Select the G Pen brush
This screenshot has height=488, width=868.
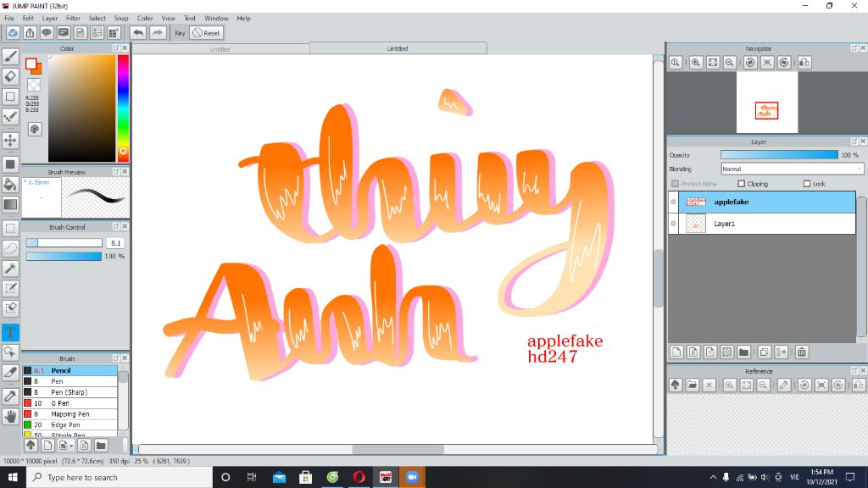[x=70, y=403]
